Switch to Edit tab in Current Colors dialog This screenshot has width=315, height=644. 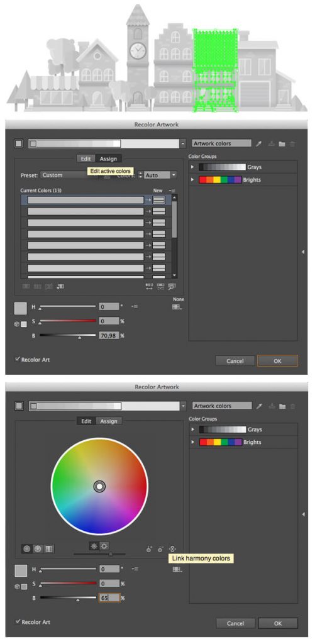86,158
